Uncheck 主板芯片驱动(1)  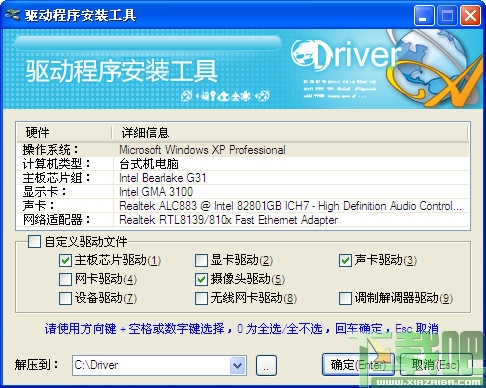(x=65, y=260)
